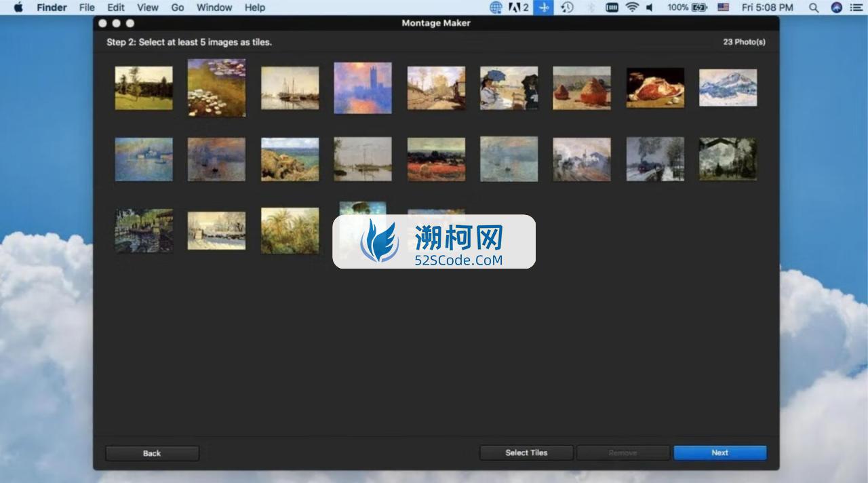868x483 pixels.
Task: Select the water lilies painting thumbnail
Action: 217,88
